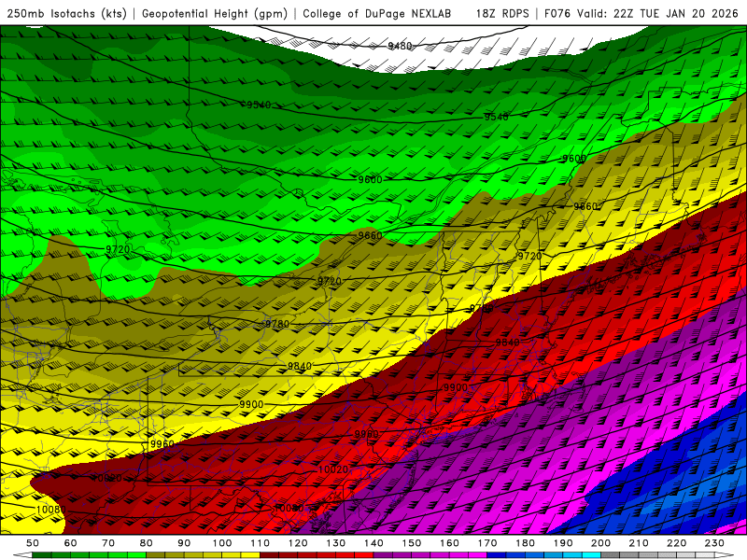747x560 pixels.
Task: Click the right arrow end of the color bar
Action: pyautogui.click(x=725, y=554)
